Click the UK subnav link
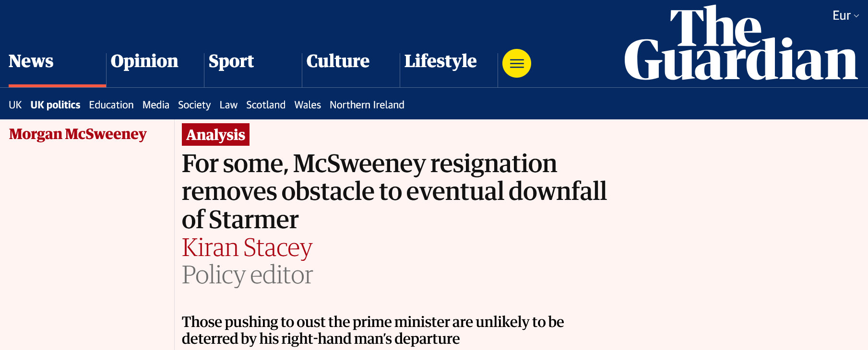The image size is (868, 350). (x=15, y=105)
